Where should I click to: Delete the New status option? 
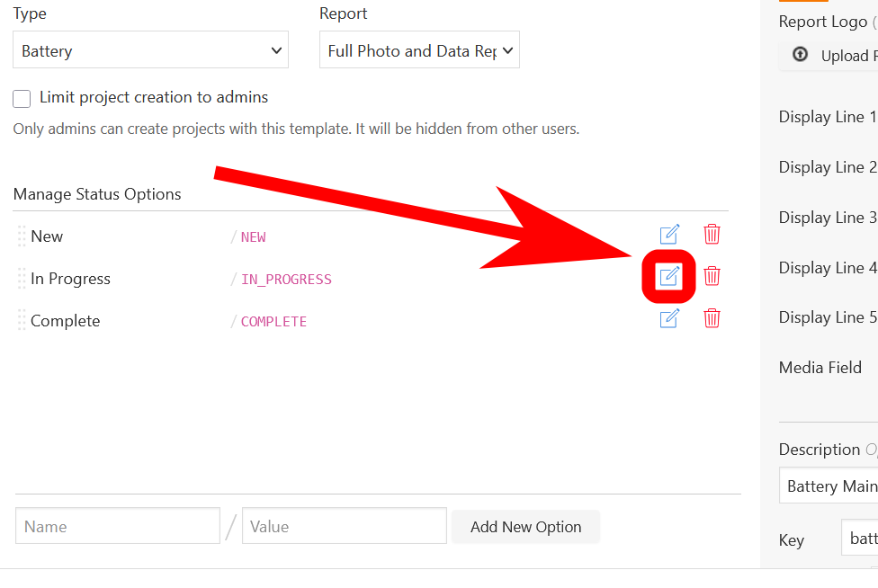click(712, 235)
